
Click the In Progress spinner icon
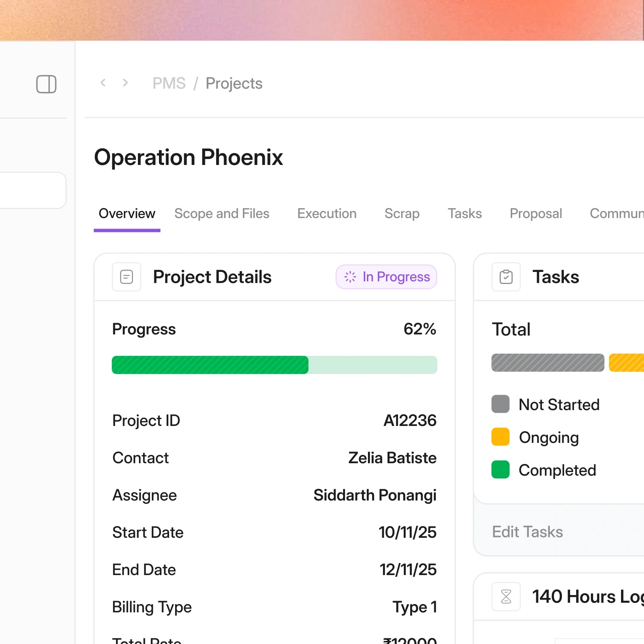pos(350,277)
